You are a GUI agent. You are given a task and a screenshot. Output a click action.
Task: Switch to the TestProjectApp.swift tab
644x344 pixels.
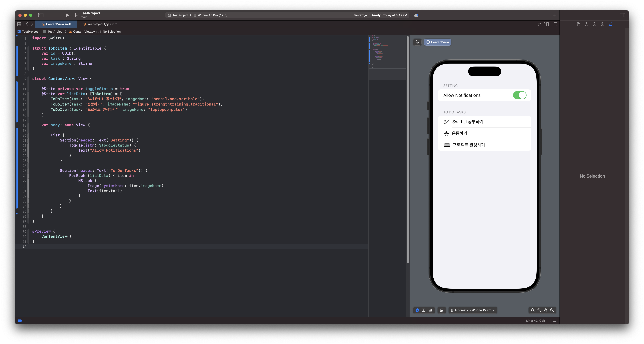click(102, 24)
